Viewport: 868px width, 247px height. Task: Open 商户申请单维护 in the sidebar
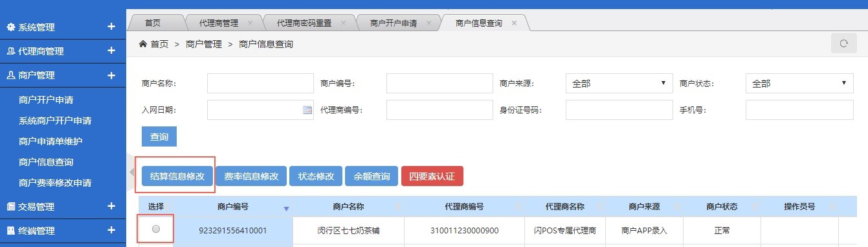pos(50,141)
